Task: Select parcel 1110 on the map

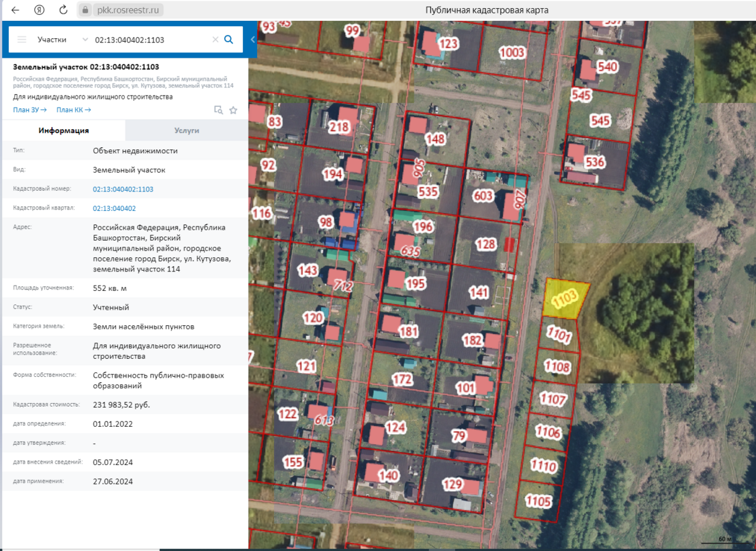Action: (543, 466)
